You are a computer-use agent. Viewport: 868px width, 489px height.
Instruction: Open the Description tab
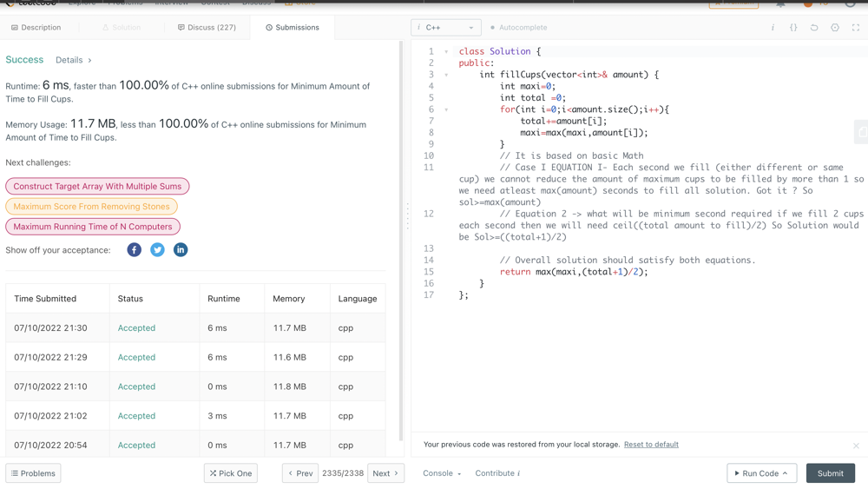click(x=36, y=27)
